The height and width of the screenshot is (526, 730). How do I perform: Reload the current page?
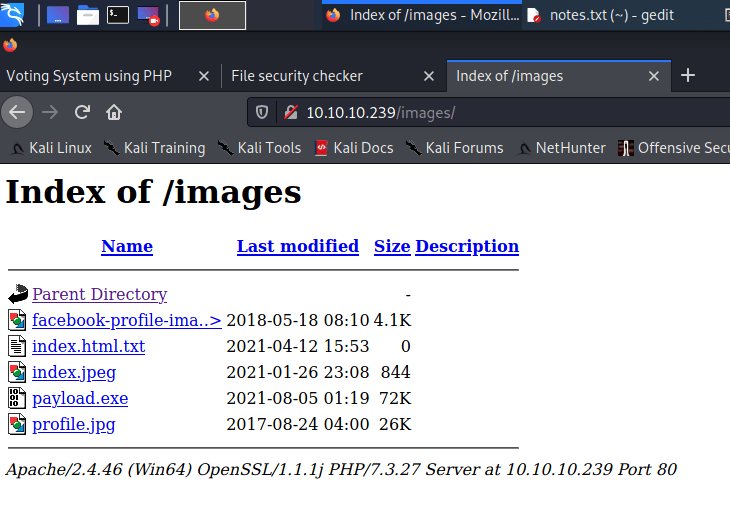(x=82, y=112)
